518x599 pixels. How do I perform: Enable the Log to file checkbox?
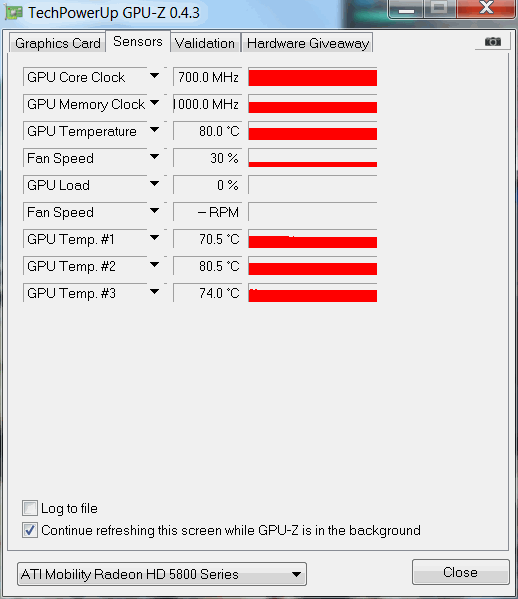pos(30,508)
